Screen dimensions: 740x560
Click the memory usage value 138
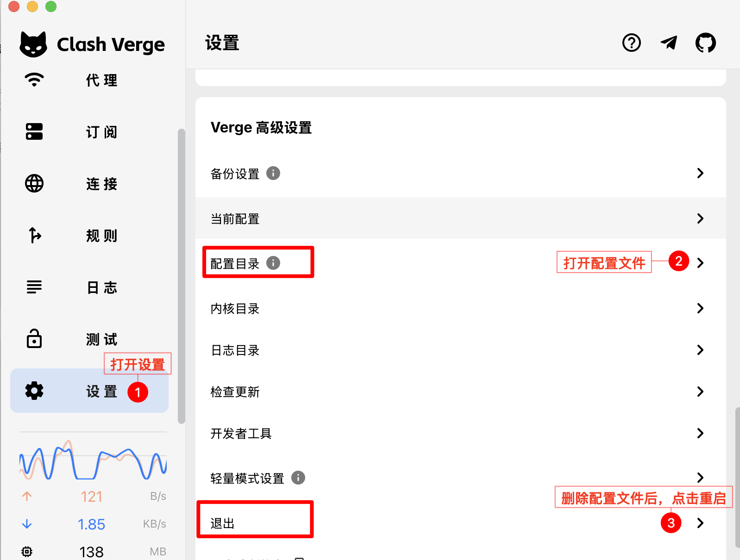tap(91, 552)
